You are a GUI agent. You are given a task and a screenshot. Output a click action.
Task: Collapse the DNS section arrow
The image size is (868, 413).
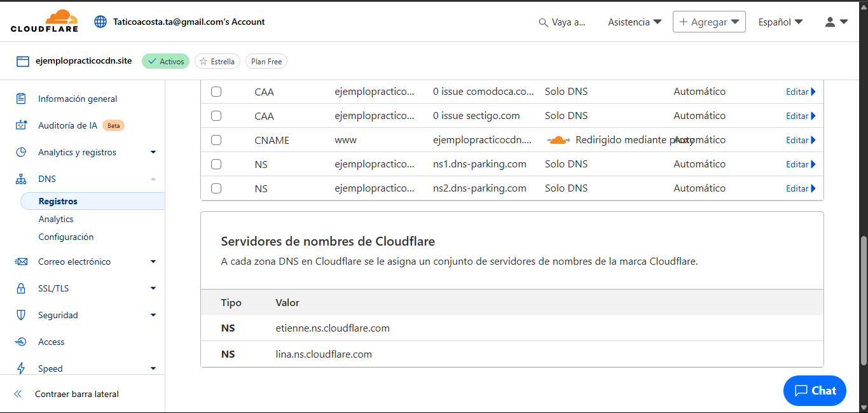(x=153, y=179)
